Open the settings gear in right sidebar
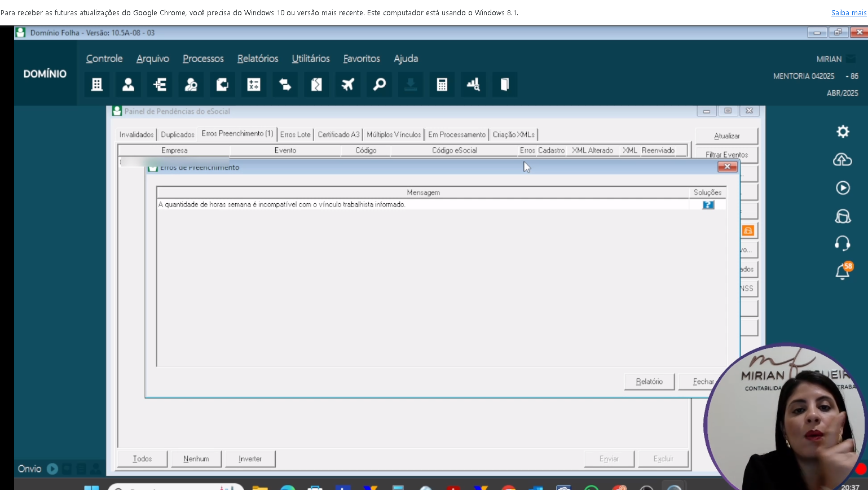 pyautogui.click(x=843, y=132)
